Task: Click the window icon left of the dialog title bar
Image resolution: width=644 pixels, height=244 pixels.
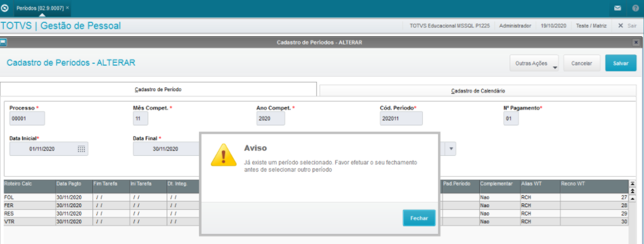Action: coord(3,42)
